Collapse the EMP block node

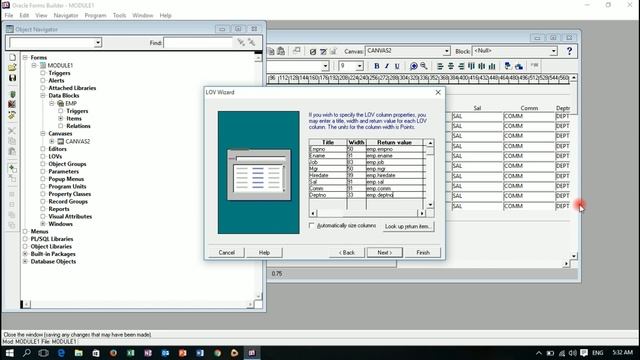[x=52, y=103]
